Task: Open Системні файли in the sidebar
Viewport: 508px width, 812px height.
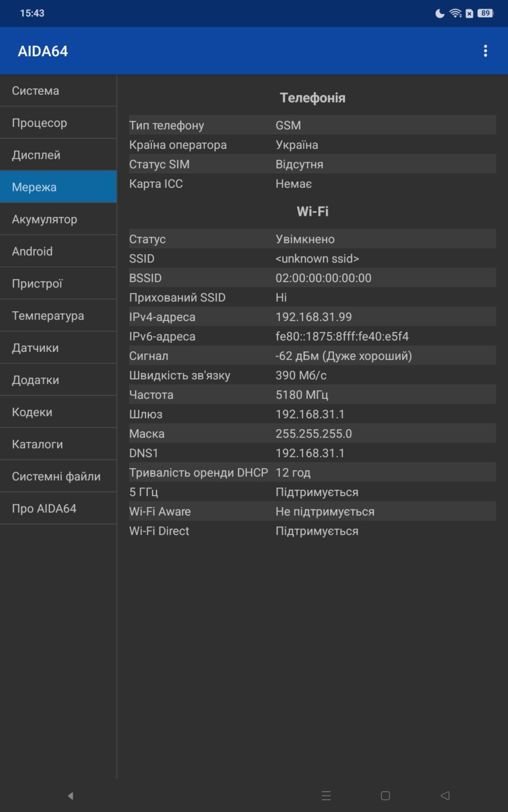Action: click(58, 477)
